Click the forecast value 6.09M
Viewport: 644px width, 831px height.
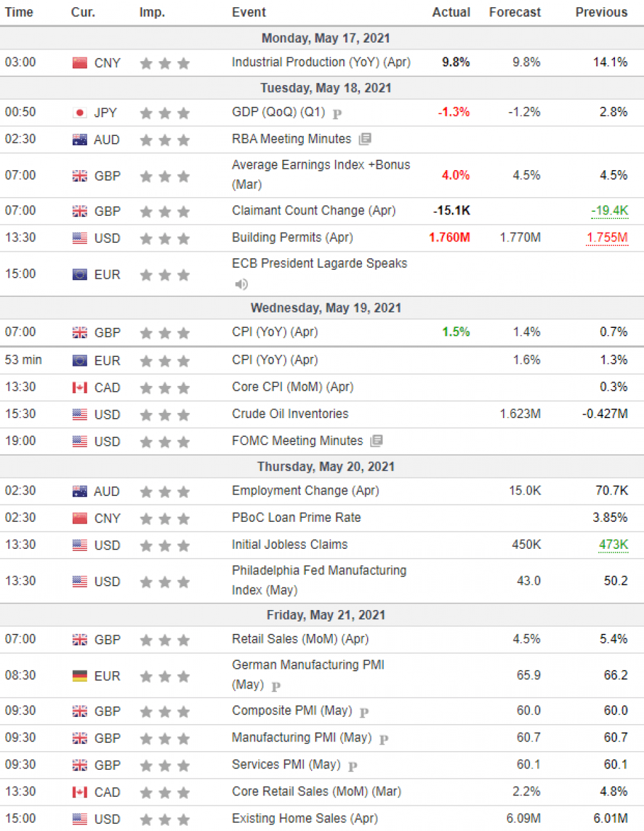(x=524, y=819)
